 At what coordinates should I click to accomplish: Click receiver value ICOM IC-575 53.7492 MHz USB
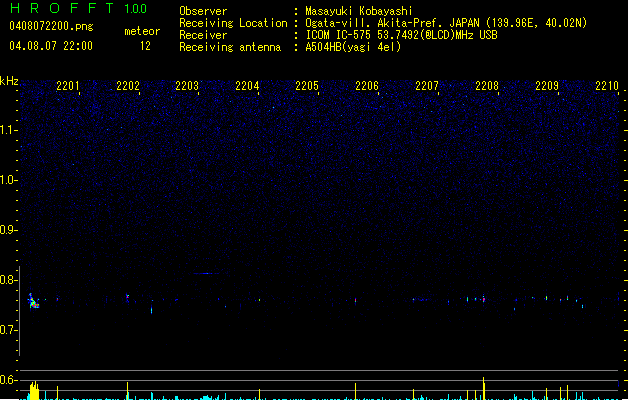click(401, 35)
